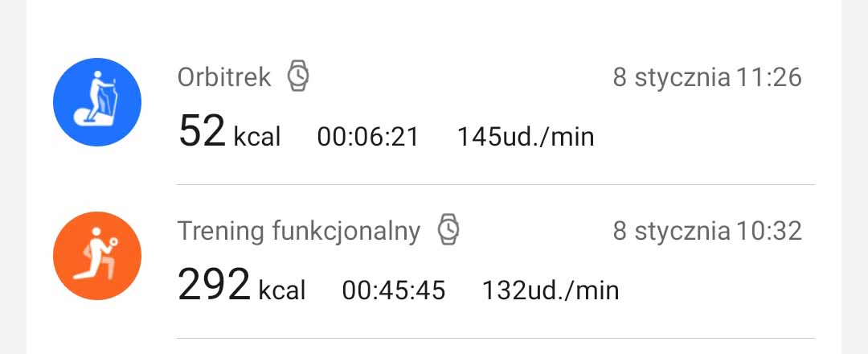Tap the 10:32 start time
868x354 pixels.
tap(769, 232)
